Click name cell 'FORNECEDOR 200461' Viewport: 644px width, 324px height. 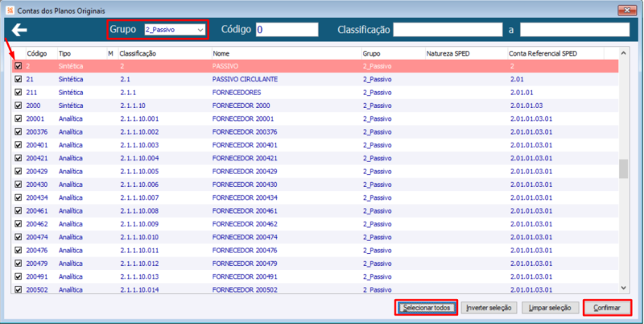(x=245, y=210)
